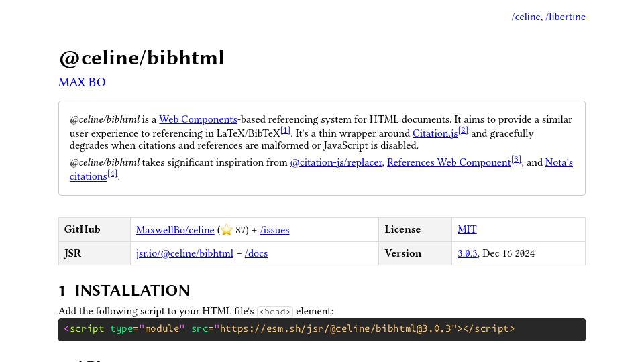Screen dimensions: 644x362
Task: Open the jsr.io/@celine/bibhtml link
Action: [184, 253]
